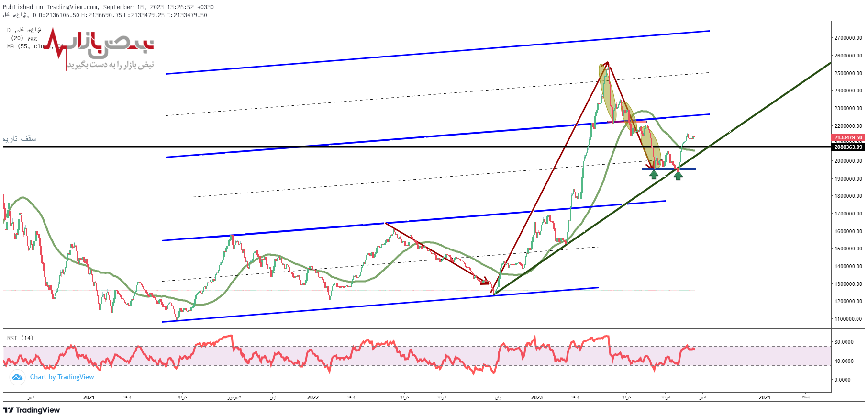Viewport: 868px width, 419px height.
Task: Click the "شهریور" month label on time axis
Action: [x=234, y=397]
